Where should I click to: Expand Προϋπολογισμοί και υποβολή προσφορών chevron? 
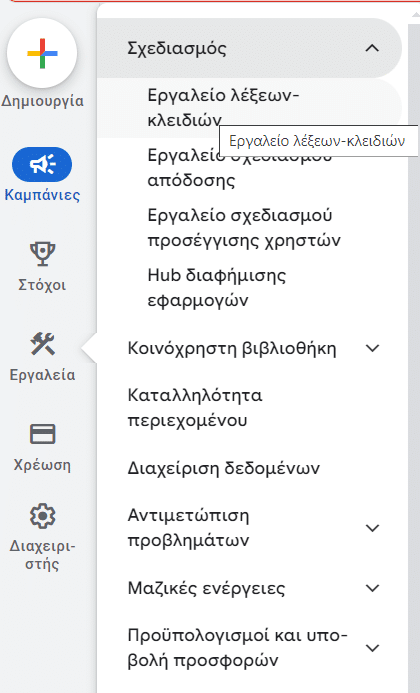pos(373,648)
